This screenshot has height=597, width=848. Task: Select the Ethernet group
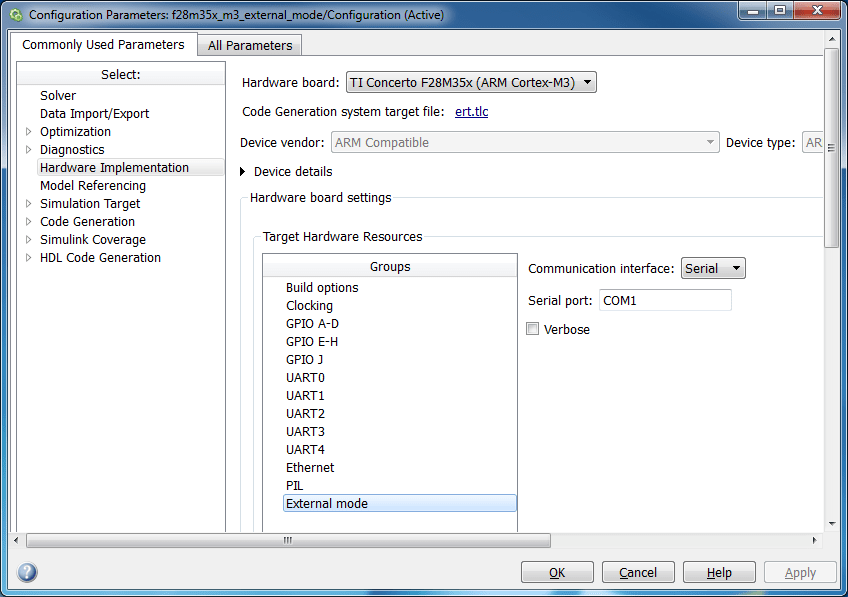[310, 468]
